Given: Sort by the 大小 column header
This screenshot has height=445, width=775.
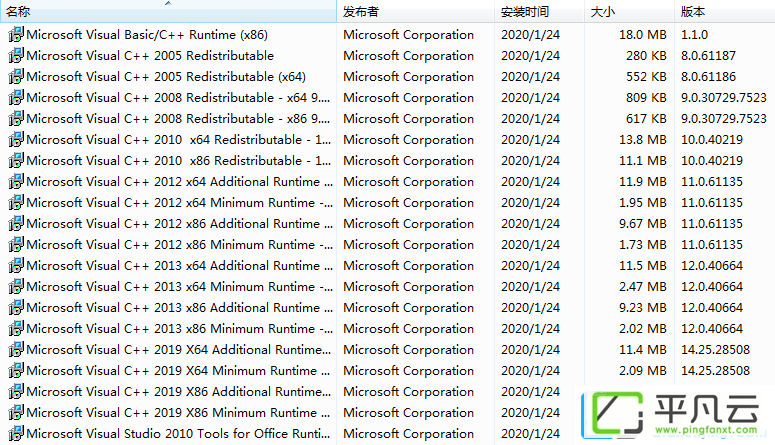Looking at the screenshot, I should (x=629, y=11).
